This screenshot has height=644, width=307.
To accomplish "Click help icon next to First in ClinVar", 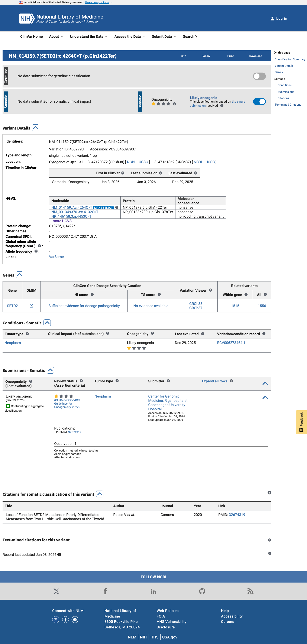I will pos(123,173).
